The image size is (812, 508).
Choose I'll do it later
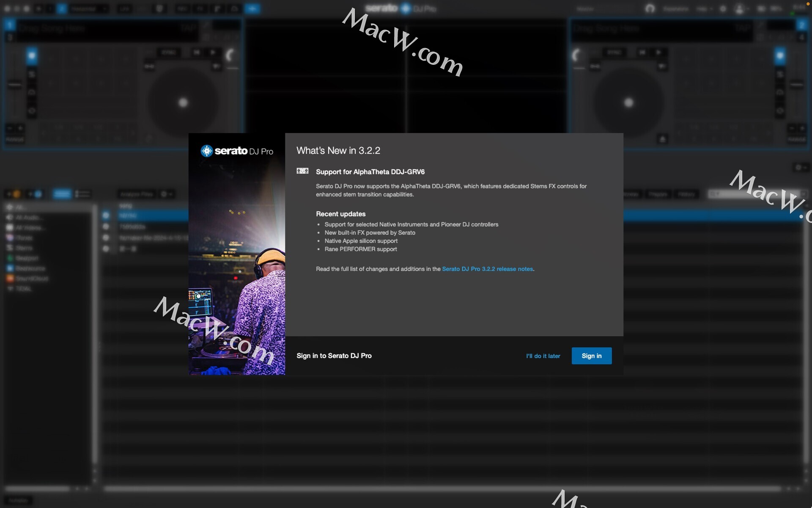click(543, 356)
